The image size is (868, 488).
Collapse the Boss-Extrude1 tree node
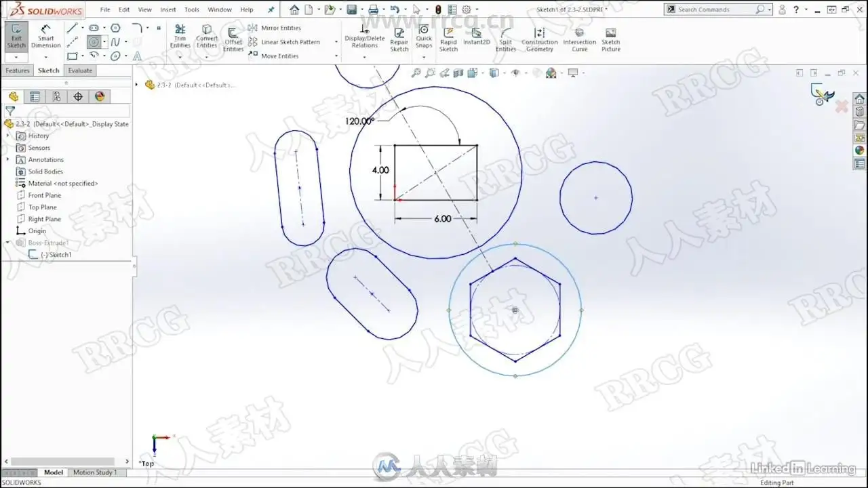pos(8,243)
